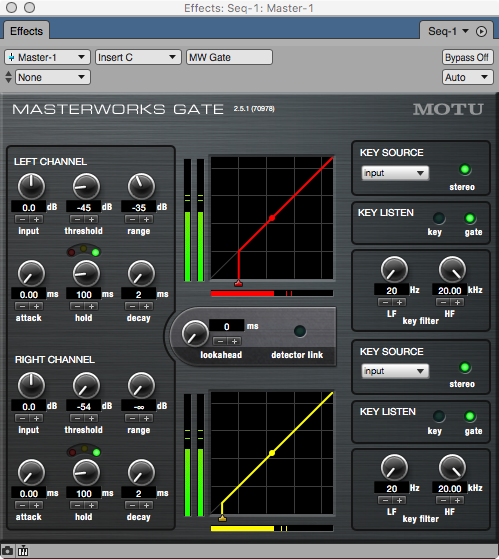
Task: Click right range value field showing -∞
Action: tap(139, 406)
